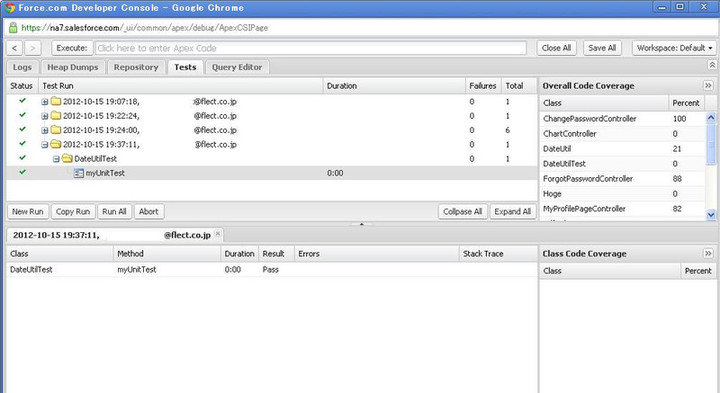720x393 pixels.
Task: Collapse the top panel with double-chevron icon
Action: point(712,65)
